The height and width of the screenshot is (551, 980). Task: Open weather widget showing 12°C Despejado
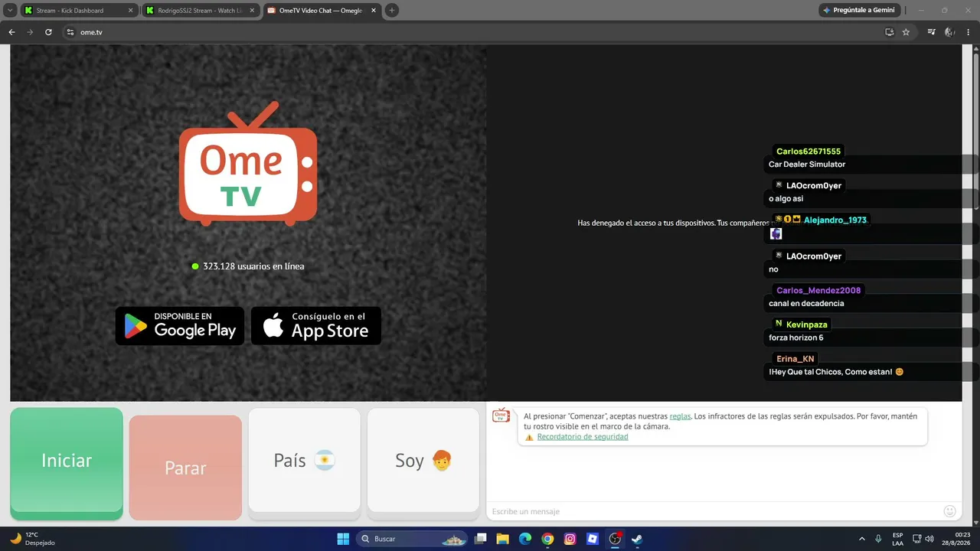(x=32, y=539)
